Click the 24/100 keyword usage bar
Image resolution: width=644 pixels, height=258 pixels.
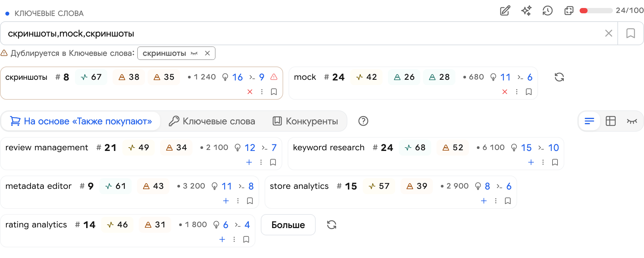click(596, 11)
